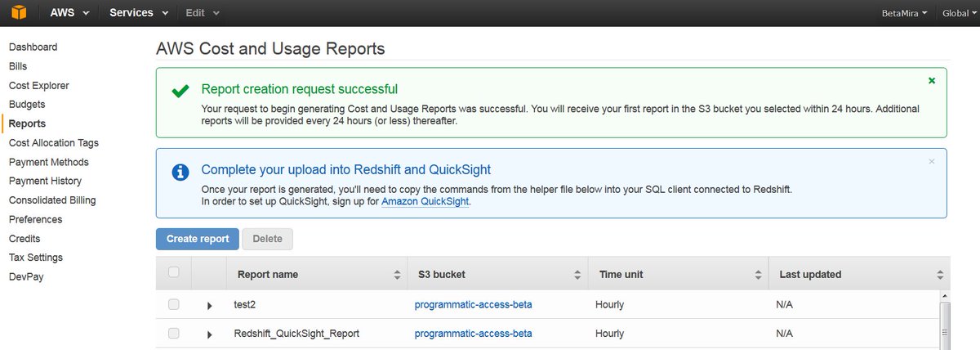Click the Delete button
This screenshot has height=350, width=980.
tap(268, 239)
